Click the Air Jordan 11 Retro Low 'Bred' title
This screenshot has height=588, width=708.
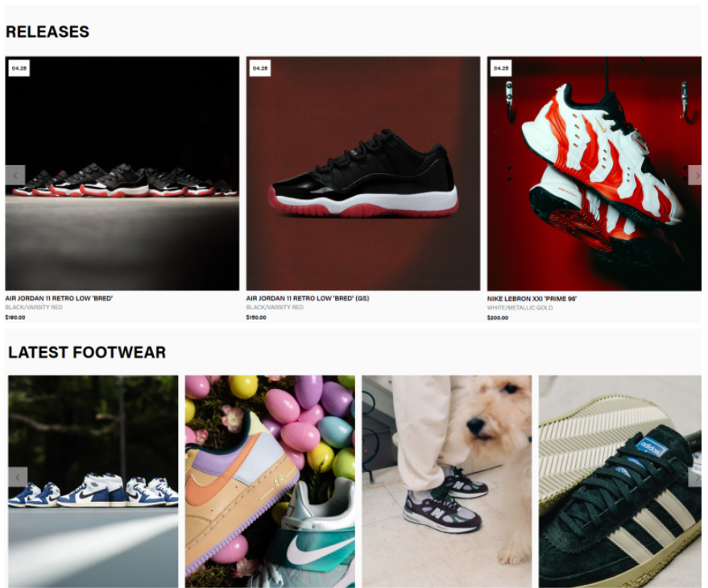pos(59,298)
